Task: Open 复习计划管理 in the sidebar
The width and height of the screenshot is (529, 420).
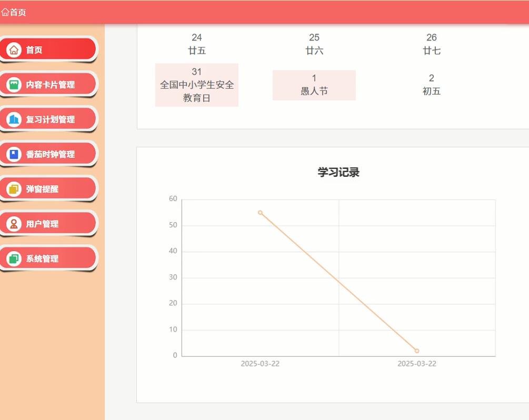Action: [x=49, y=119]
